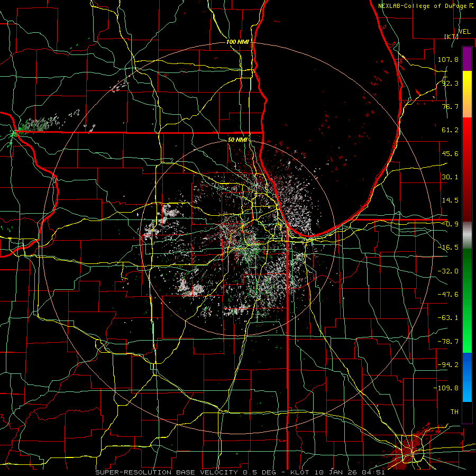The height and width of the screenshot is (476, 476).
Task: Click the 50 NMI range ring label
Action: [x=237, y=140]
